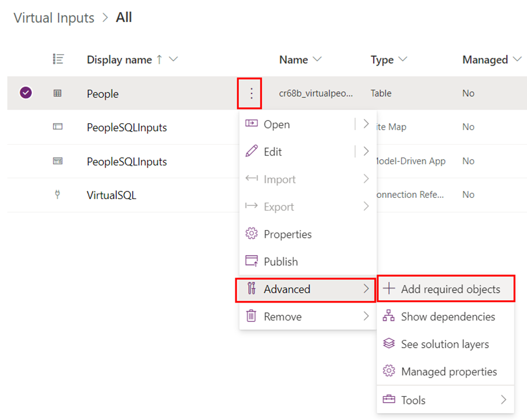This screenshot has height=420, width=527.
Task: Go to Virtual Inputs breadcrumb link
Action: pos(54,18)
